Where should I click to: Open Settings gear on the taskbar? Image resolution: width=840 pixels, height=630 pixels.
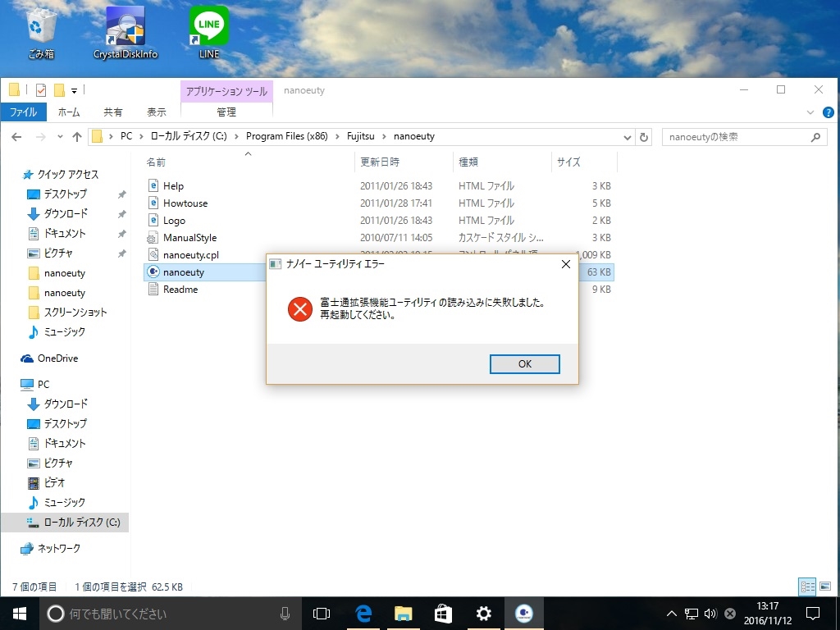pos(484,614)
